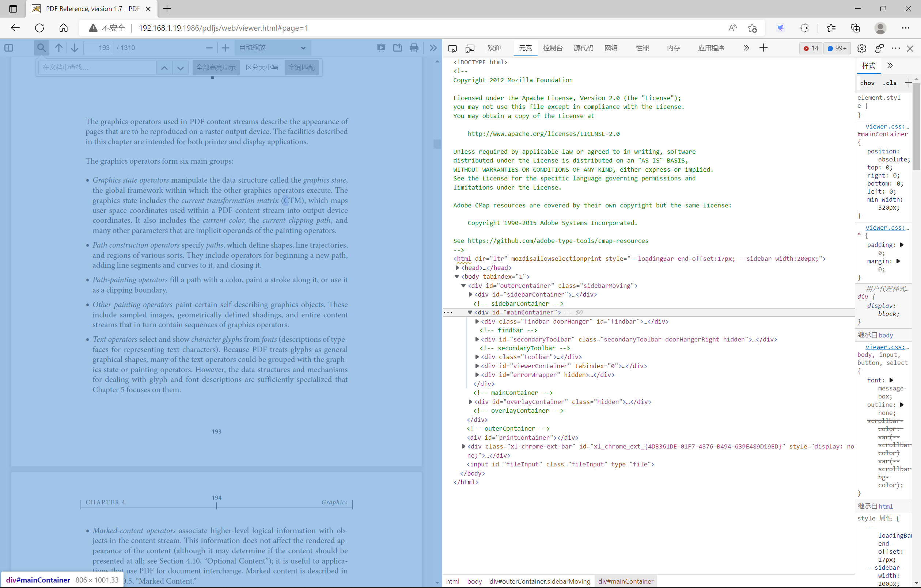Screen dimensions: 921x588
Task: Focus the find in document input
Action: click(x=98, y=68)
